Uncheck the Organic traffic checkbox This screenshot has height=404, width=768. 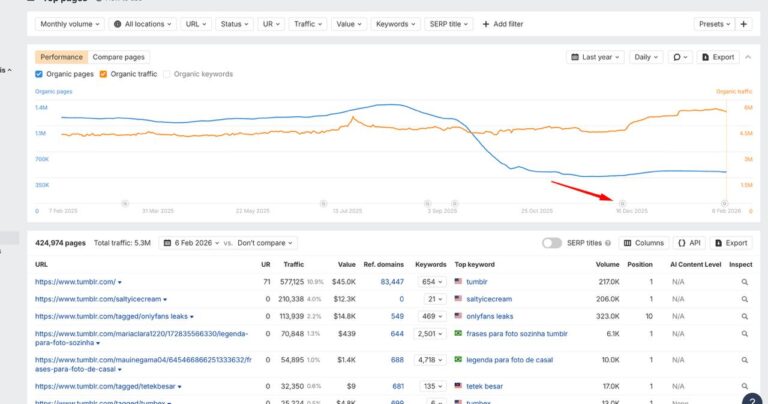click(104, 74)
